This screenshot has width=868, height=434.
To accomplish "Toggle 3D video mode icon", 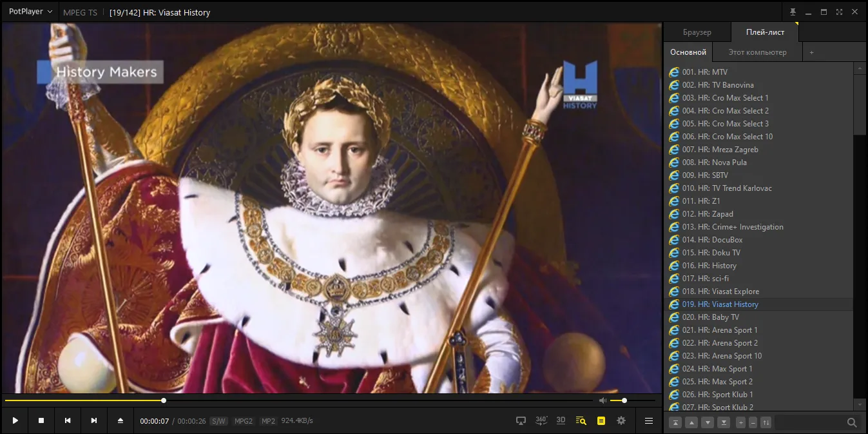I will 561,420.
